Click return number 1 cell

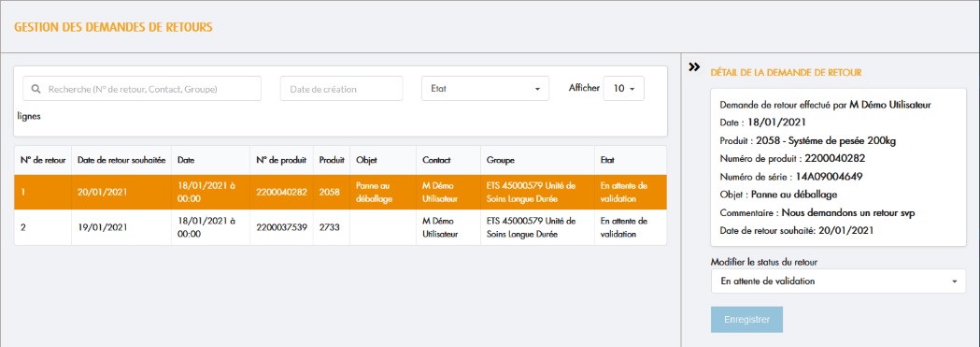pyautogui.click(x=43, y=192)
